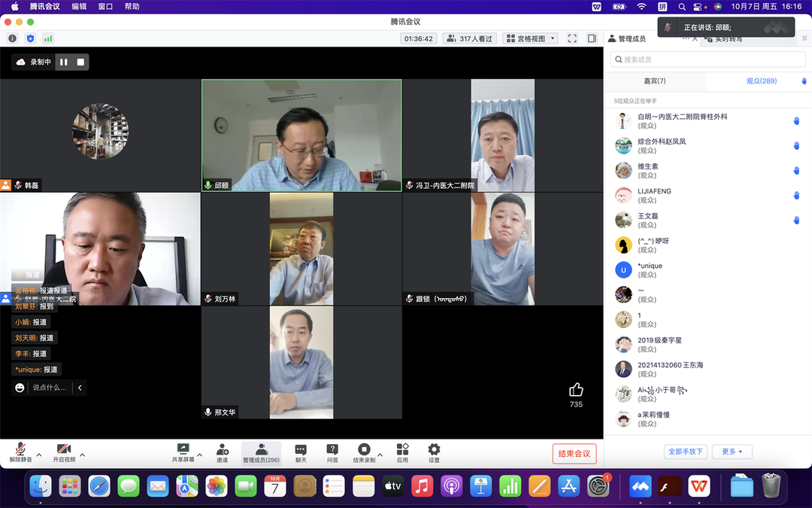Click the invite (邀请) icon
The height and width of the screenshot is (508, 812).
tap(222, 450)
